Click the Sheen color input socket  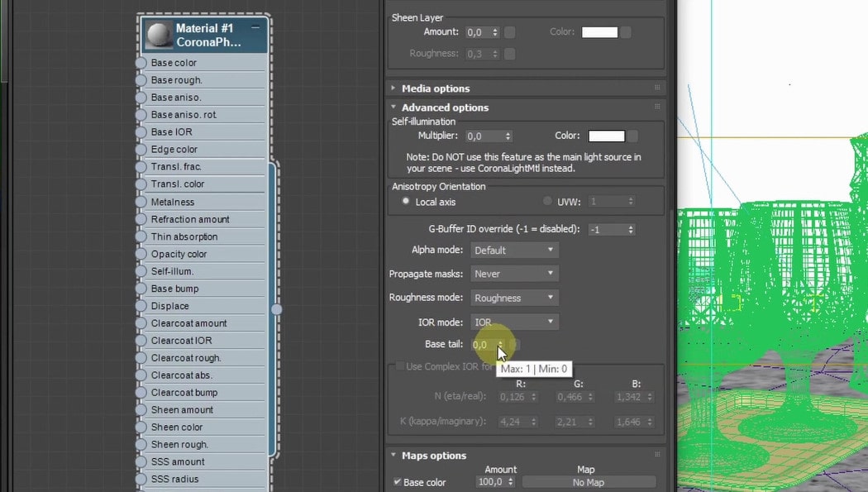click(x=141, y=427)
